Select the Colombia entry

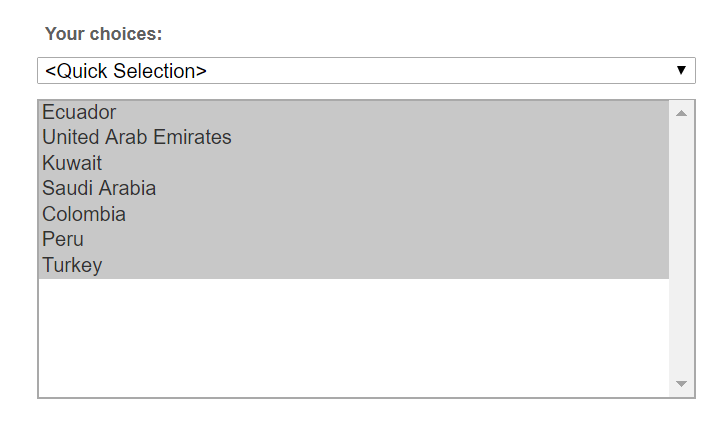pos(84,214)
